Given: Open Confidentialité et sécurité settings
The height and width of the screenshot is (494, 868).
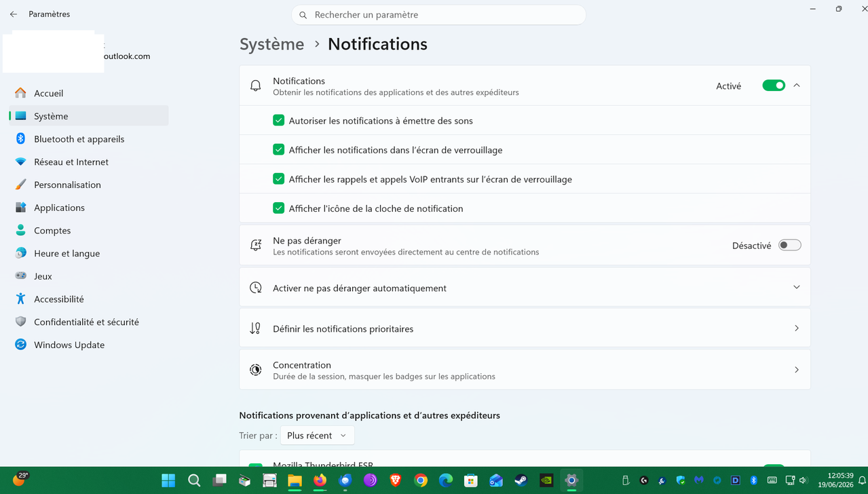Looking at the screenshot, I should point(88,322).
